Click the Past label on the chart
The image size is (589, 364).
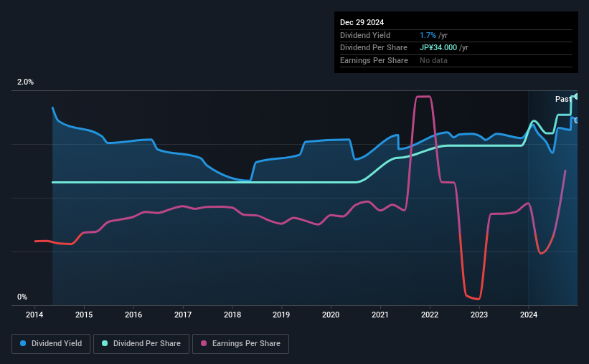pyautogui.click(x=563, y=99)
